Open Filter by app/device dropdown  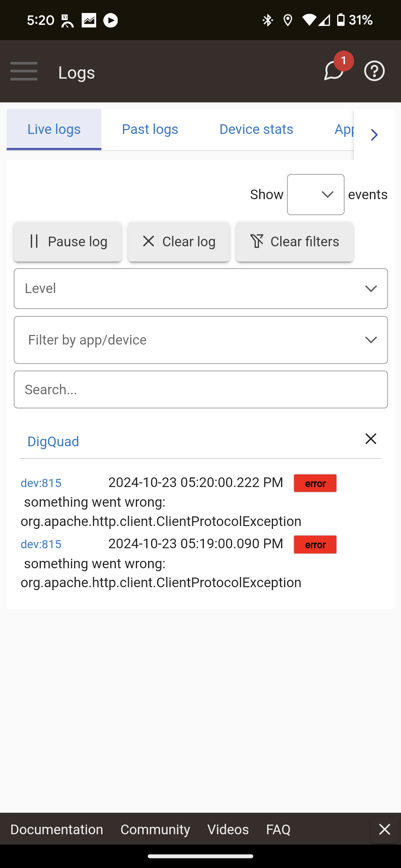pos(201,340)
